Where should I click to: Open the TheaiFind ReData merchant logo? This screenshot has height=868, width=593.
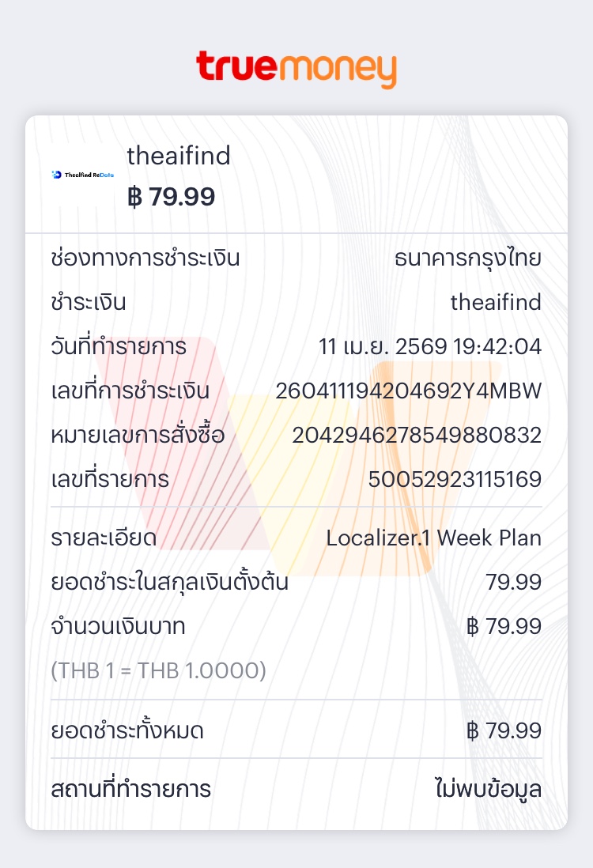(82, 175)
